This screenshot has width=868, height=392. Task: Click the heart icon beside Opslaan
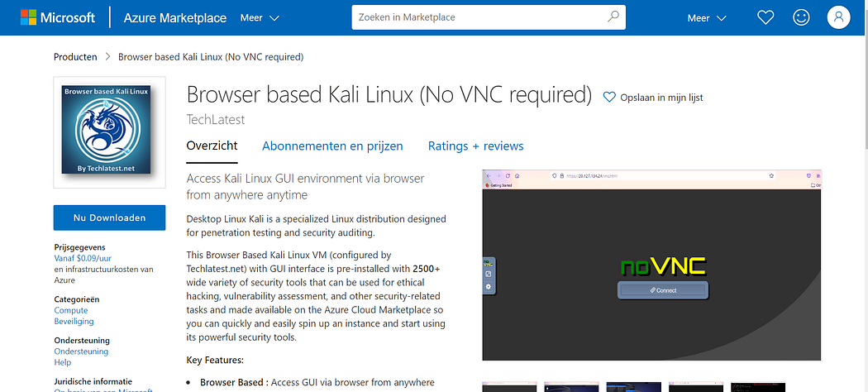(x=609, y=97)
